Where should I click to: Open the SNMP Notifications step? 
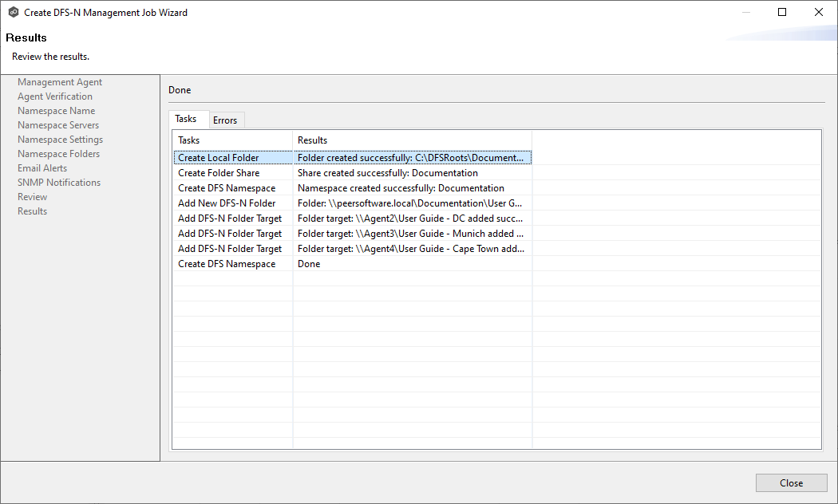click(59, 183)
